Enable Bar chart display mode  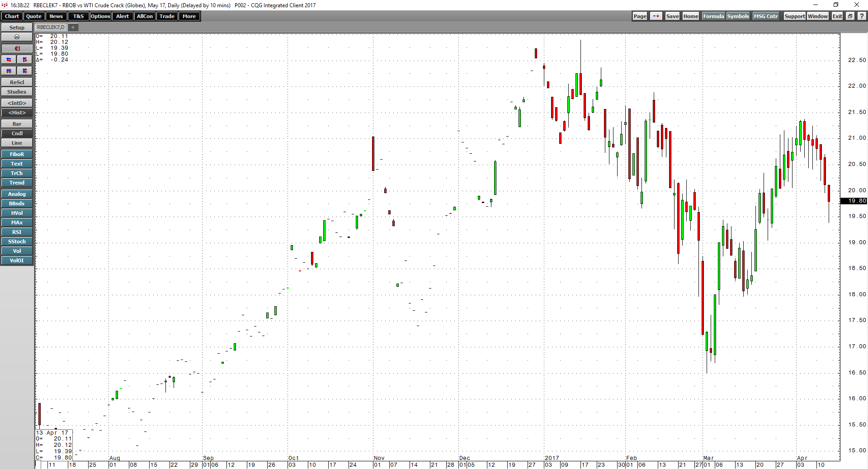(17, 123)
